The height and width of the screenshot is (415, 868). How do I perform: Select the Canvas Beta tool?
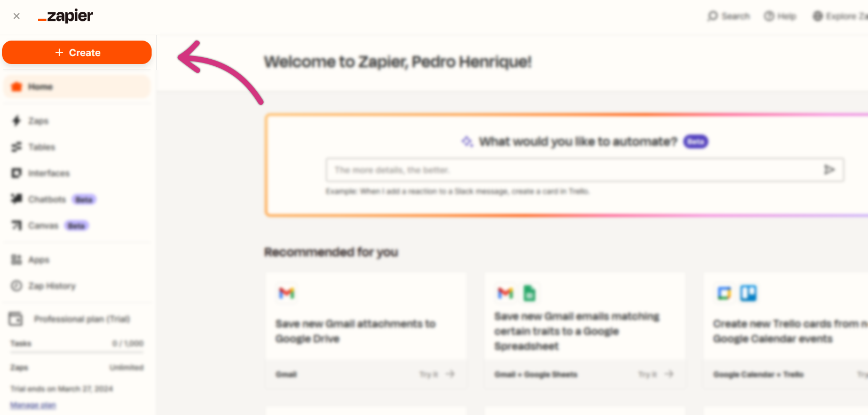(x=43, y=225)
